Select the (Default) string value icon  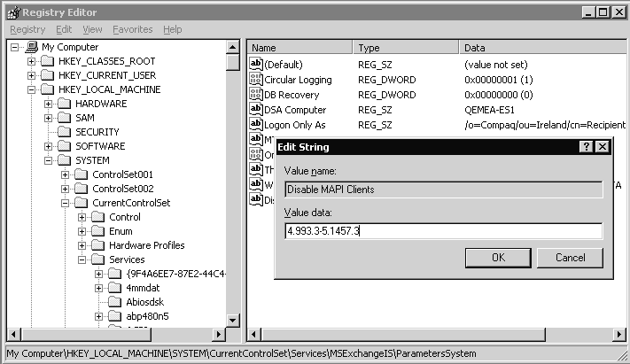[x=256, y=65]
